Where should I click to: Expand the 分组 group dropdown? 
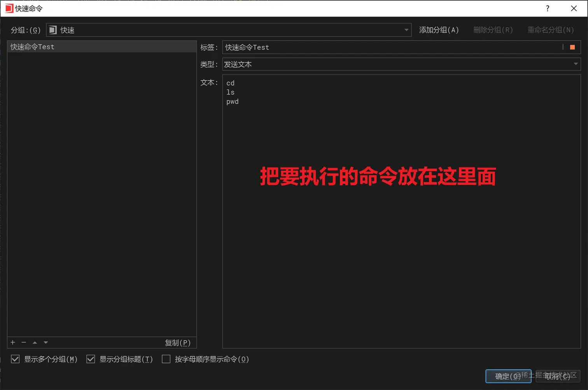[x=406, y=30]
